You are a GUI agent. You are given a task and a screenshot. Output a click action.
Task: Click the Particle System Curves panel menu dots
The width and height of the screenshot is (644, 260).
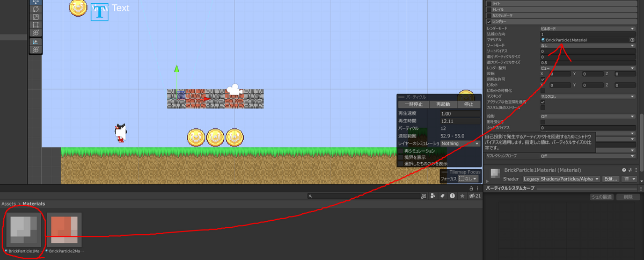(x=641, y=189)
